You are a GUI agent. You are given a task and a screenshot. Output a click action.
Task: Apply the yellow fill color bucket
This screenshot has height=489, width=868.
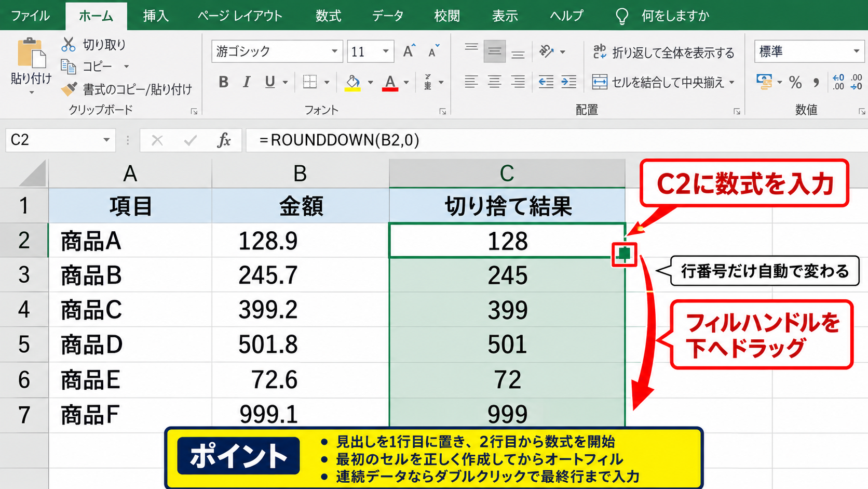(x=353, y=82)
